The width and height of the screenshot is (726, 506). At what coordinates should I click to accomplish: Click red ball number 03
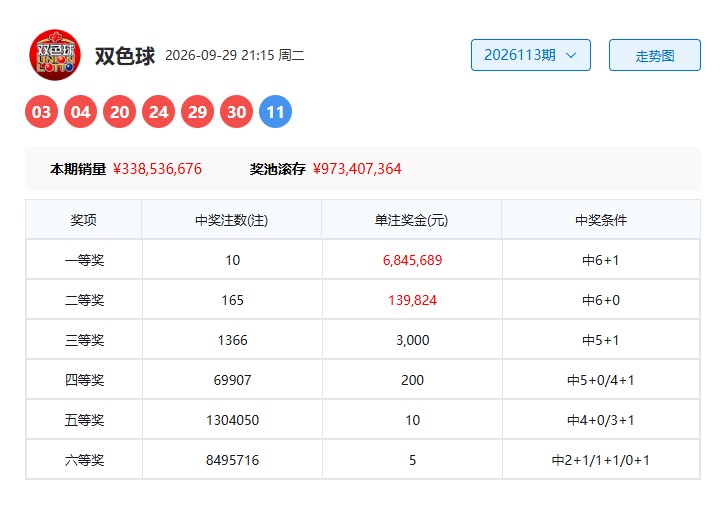click(41, 112)
